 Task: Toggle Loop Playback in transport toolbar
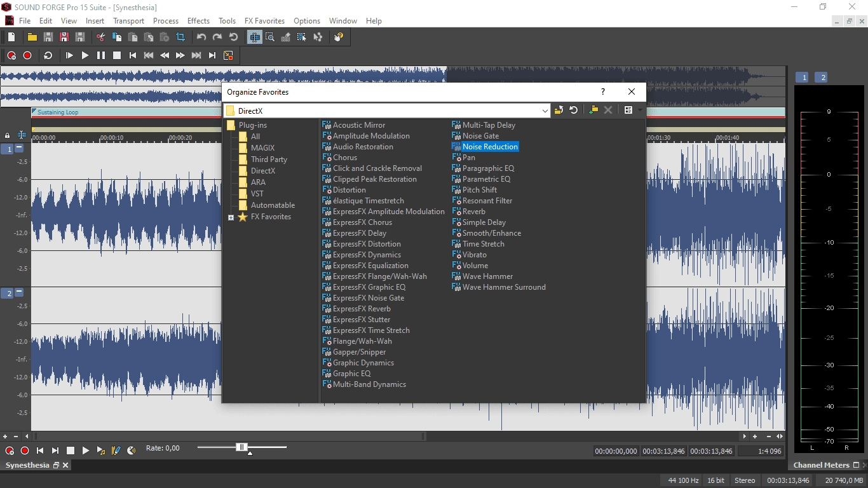point(48,56)
